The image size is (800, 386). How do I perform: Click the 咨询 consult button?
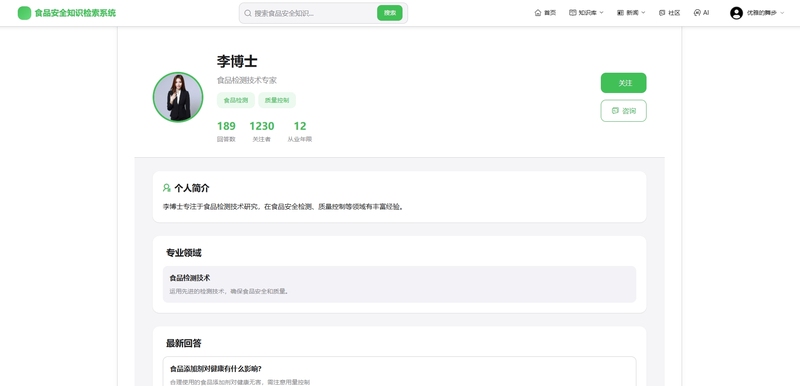pos(623,111)
